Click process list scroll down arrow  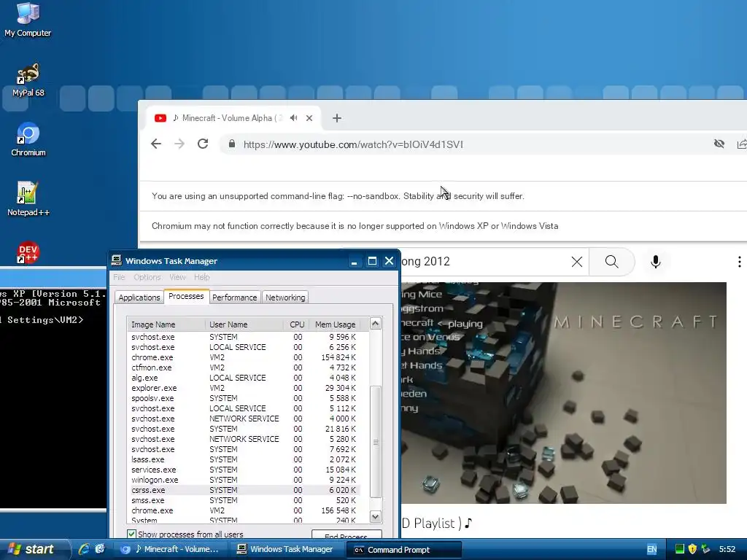click(376, 517)
